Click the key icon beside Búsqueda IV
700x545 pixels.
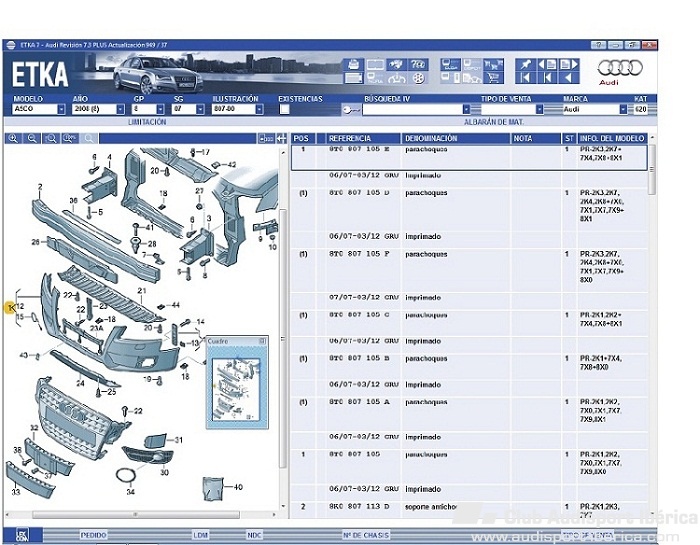pyautogui.click(x=352, y=109)
